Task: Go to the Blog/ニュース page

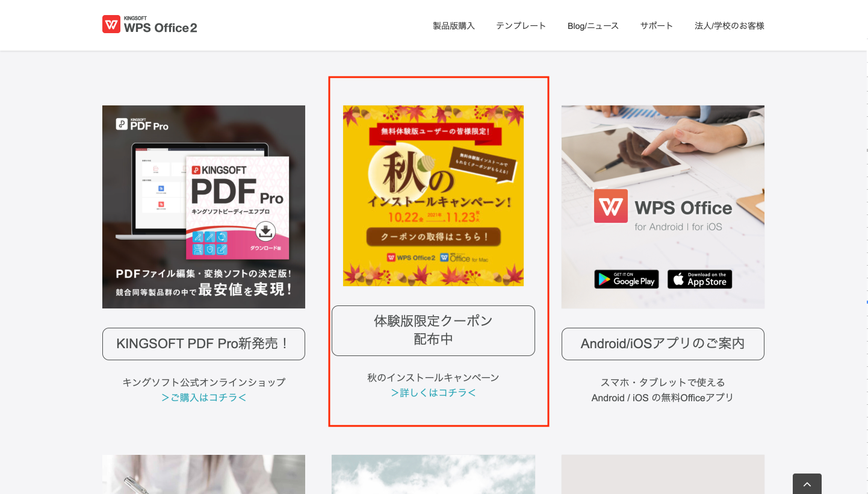Action: [x=593, y=26]
